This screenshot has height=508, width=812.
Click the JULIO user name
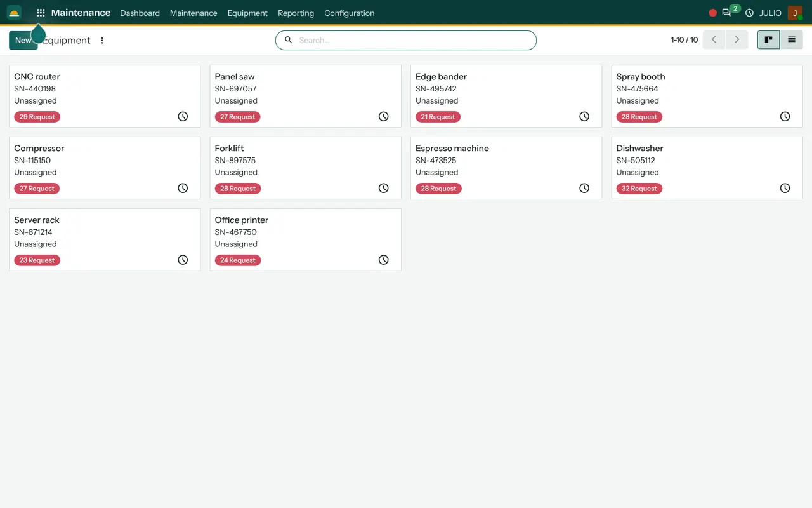[x=770, y=13]
